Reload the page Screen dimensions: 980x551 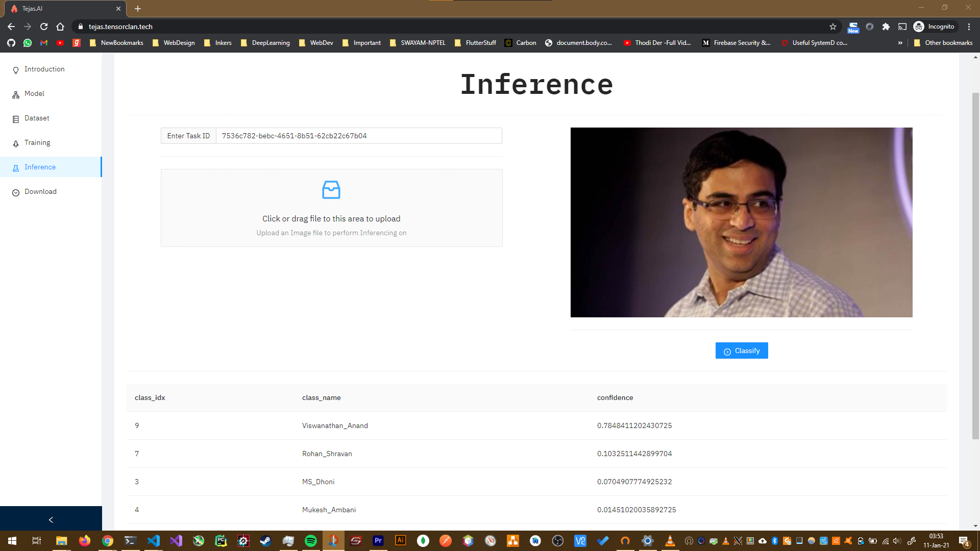click(44, 27)
